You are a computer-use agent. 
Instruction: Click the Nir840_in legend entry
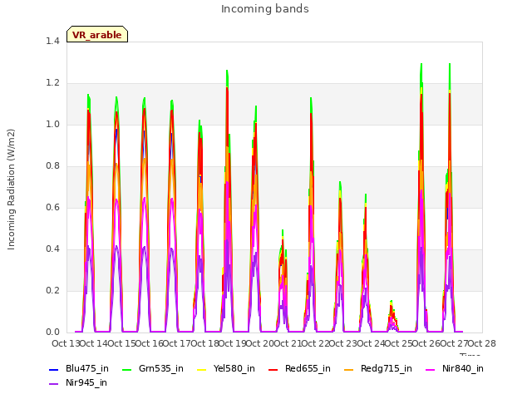455,368
